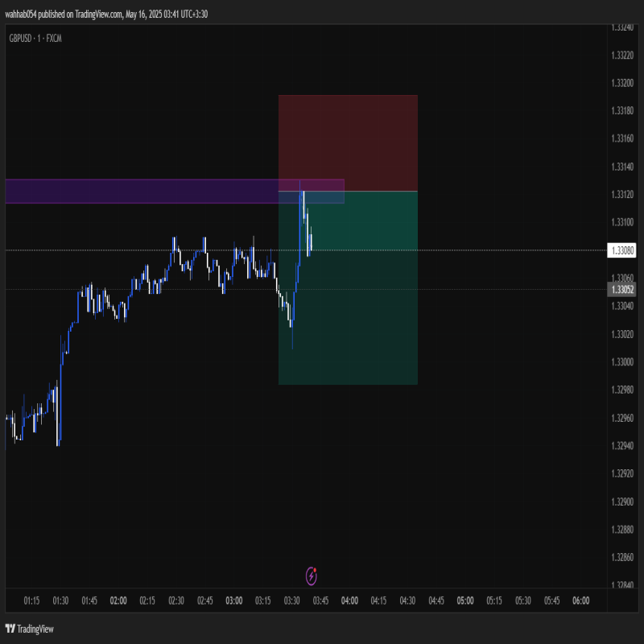Select the red stop-loss zone of the short position
The height and width of the screenshot is (644, 644).
[348, 143]
